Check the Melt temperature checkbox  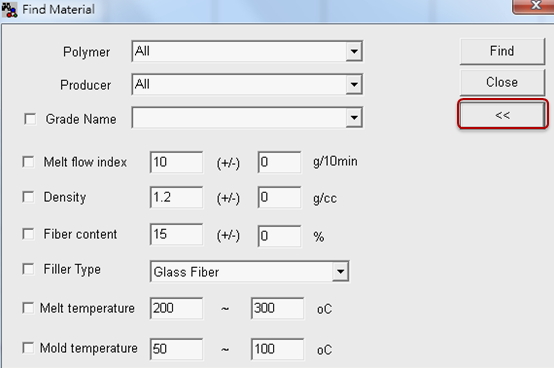(28, 308)
